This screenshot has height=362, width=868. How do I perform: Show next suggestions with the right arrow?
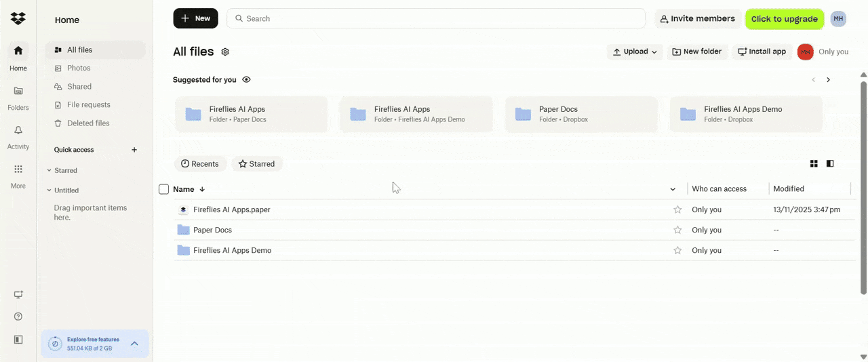tap(828, 80)
